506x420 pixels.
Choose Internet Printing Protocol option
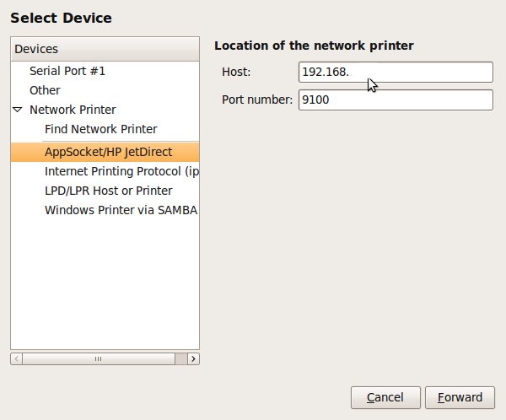[121, 171]
